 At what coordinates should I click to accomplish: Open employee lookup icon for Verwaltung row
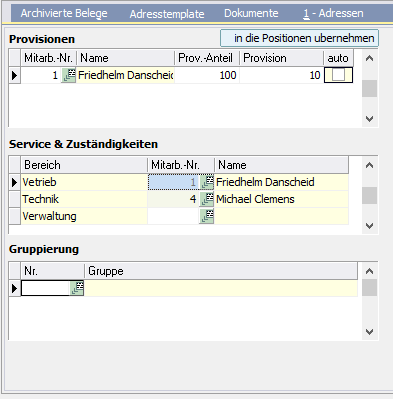click(207, 216)
